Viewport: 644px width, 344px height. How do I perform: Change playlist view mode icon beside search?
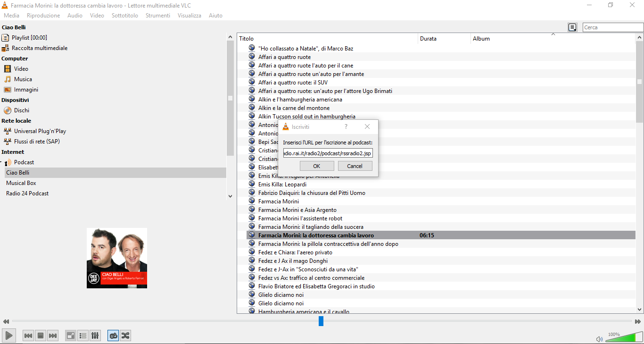[x=572, y=27]
